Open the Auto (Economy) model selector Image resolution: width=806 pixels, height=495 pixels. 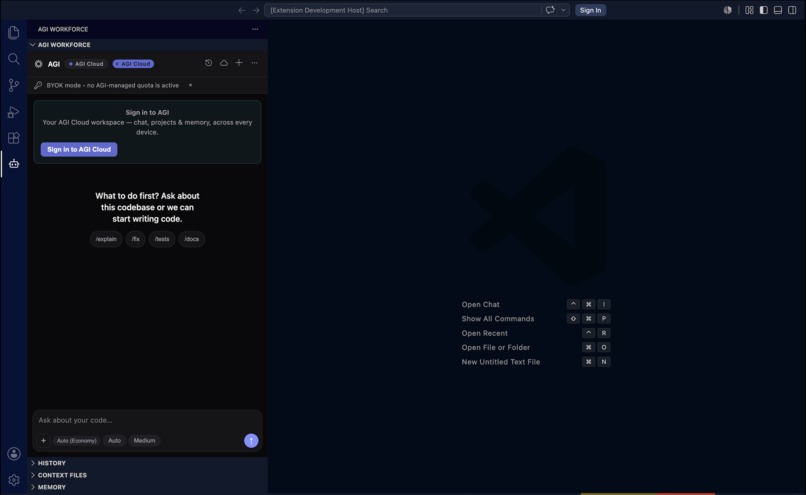click(77, 441)
